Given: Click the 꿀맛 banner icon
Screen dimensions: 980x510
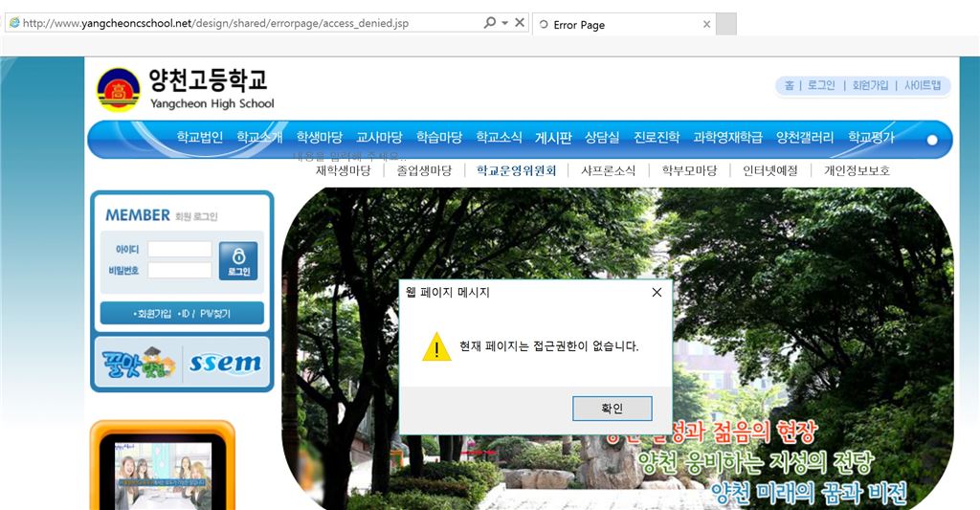Looking at the screenshot, I should click(138, 364).
